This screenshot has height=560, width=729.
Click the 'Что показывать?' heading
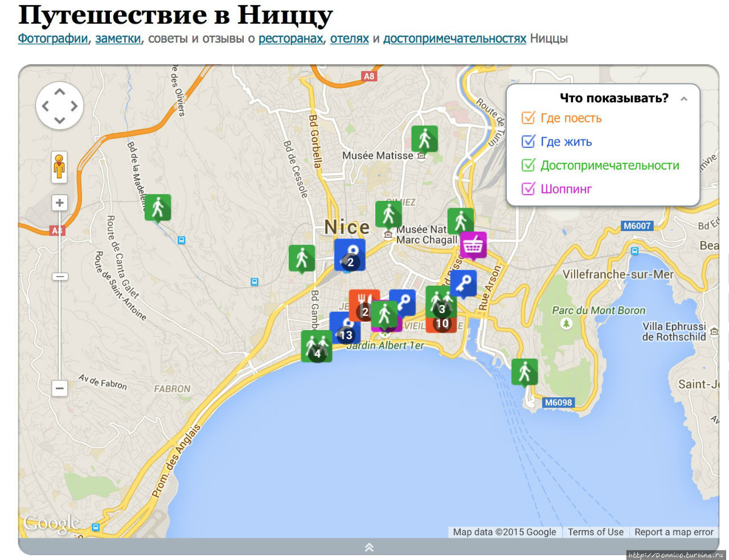pos(614,98)
